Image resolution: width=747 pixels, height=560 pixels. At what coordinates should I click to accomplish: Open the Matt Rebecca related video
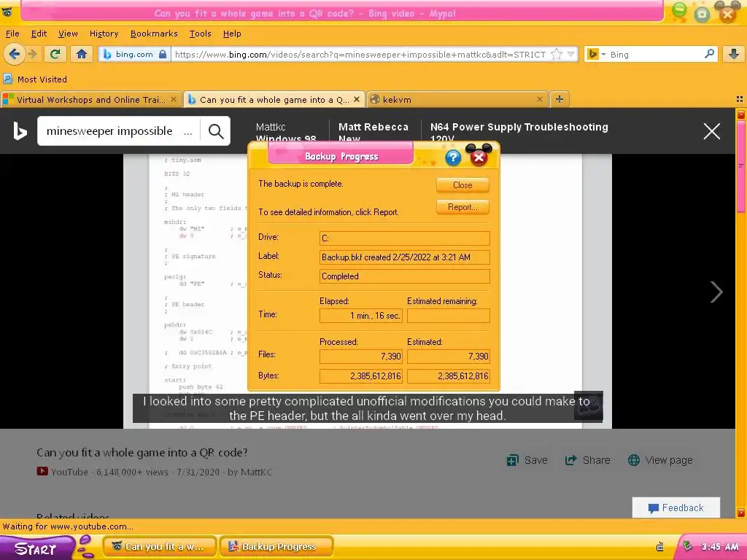373,133
